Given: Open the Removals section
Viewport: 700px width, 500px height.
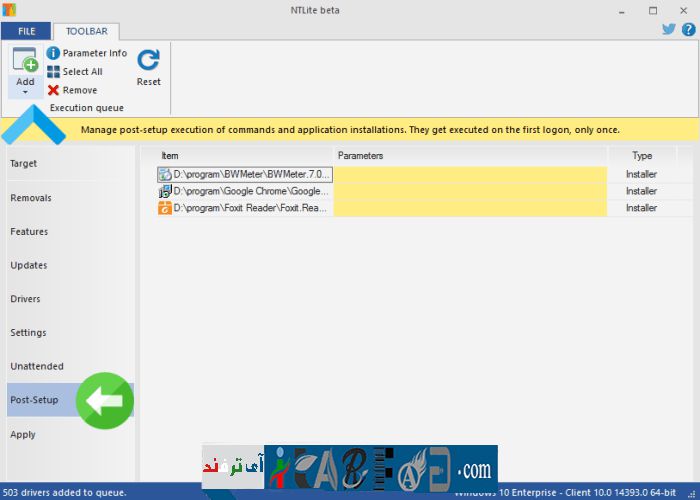Looking at the screenshot, I should tap(31, 198).
